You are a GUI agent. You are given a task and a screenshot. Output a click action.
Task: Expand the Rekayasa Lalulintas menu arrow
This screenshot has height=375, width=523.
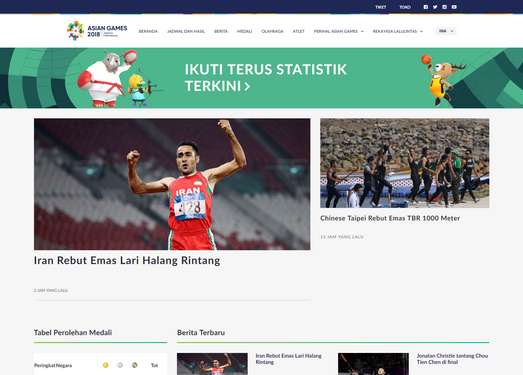(421, 31)
